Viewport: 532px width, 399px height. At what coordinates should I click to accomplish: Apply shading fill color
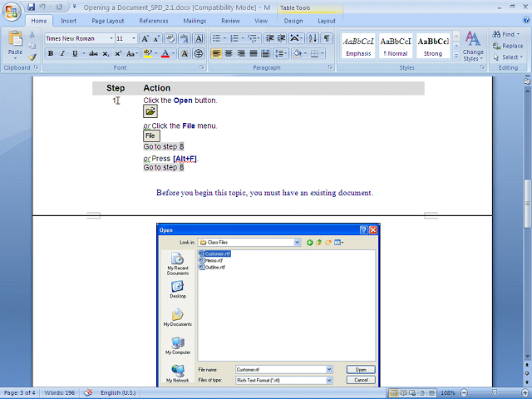point(298,53)
